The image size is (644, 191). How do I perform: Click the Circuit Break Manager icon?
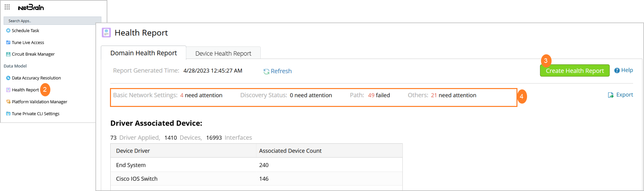8,54
